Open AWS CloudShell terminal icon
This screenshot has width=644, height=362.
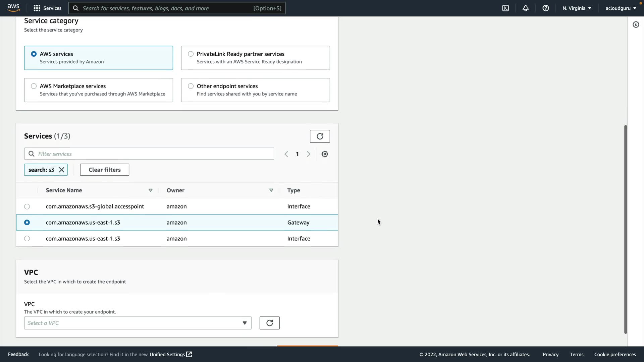click(505, 8)
